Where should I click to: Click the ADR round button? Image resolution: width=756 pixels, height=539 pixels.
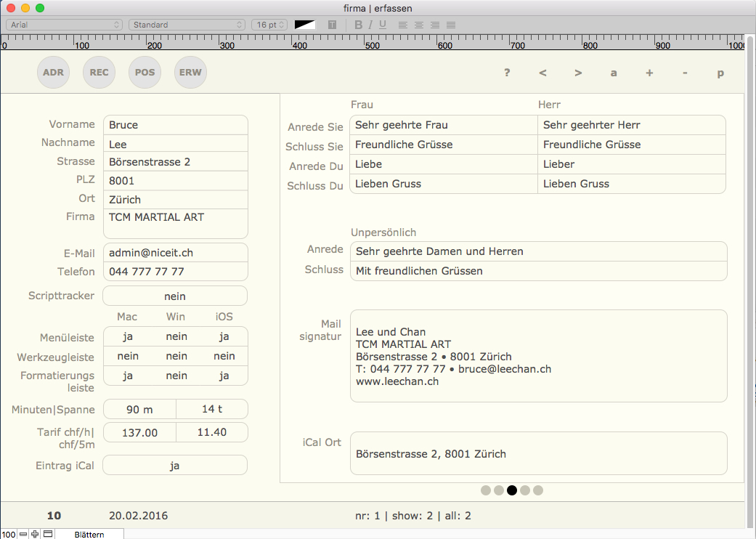coord(53,73)
